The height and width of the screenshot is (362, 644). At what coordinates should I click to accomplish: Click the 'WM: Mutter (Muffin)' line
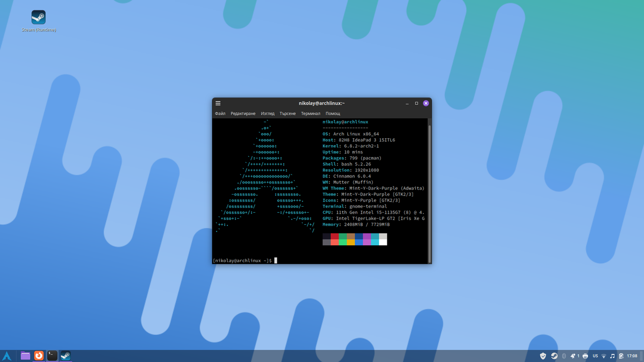click(348, 182)
